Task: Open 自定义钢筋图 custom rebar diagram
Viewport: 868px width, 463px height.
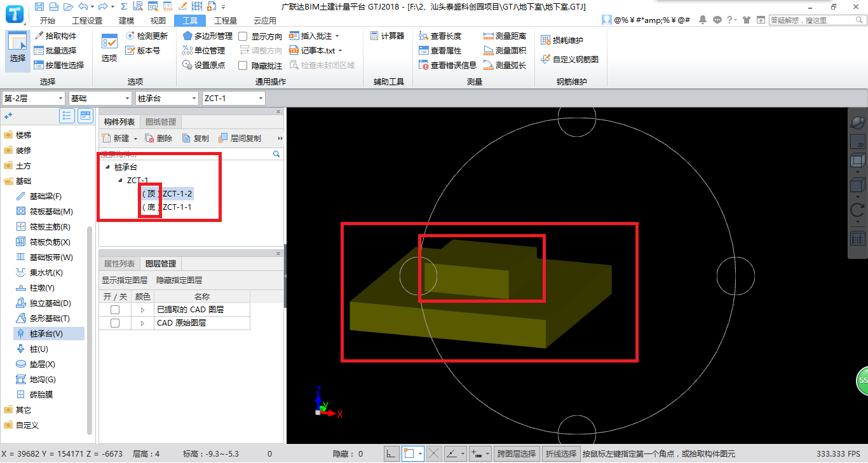Action: click(570, 59)
